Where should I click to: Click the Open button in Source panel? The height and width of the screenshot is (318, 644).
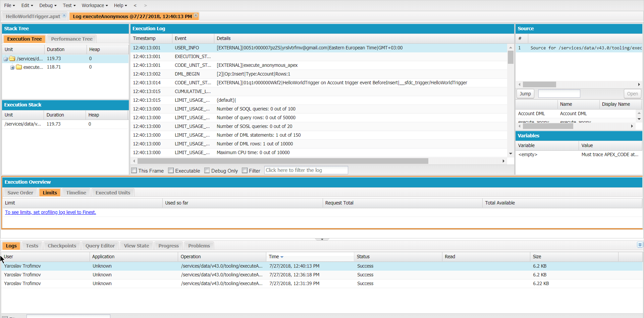(632, 94)
